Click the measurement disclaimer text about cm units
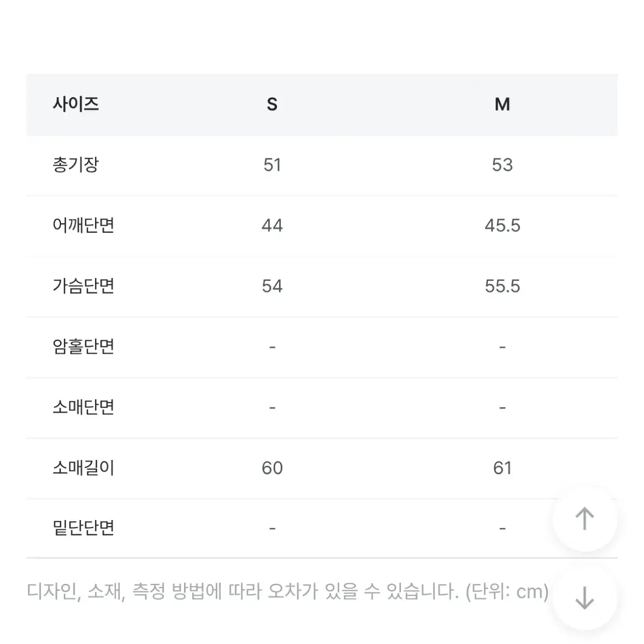This screenshot has height=644, width=644. click(288, 591)
